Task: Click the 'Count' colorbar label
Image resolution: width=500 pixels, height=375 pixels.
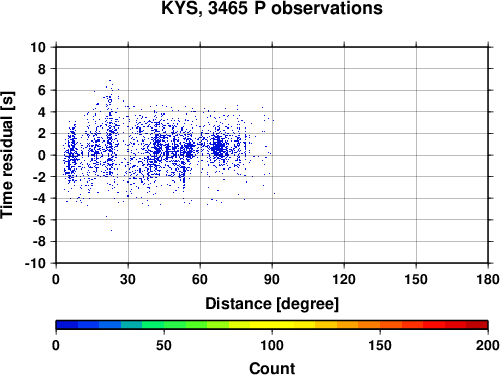Action: (272, 368)
